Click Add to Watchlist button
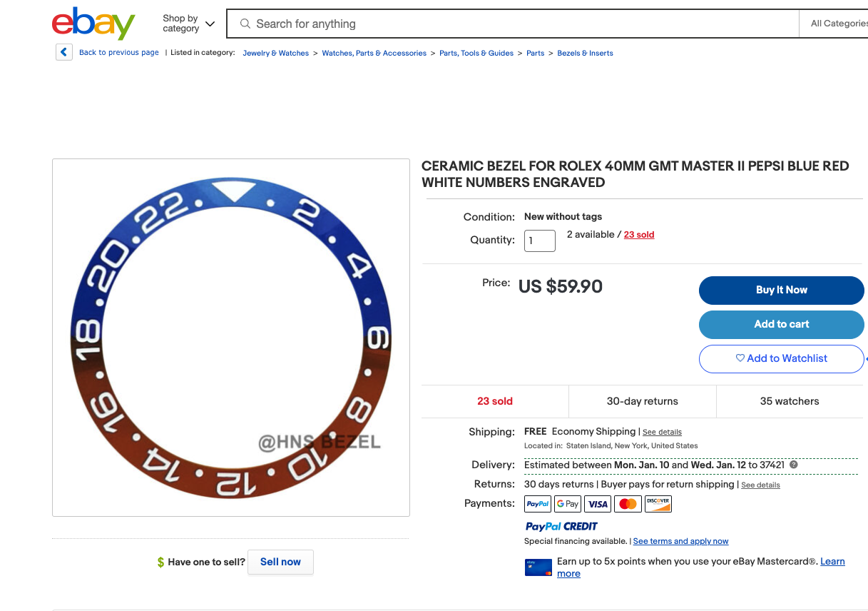Screen dimensions: 868x611 click(781, 358)
